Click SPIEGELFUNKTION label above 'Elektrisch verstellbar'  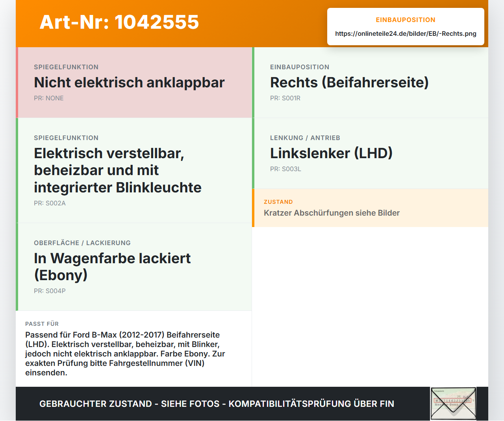[66, 138]
